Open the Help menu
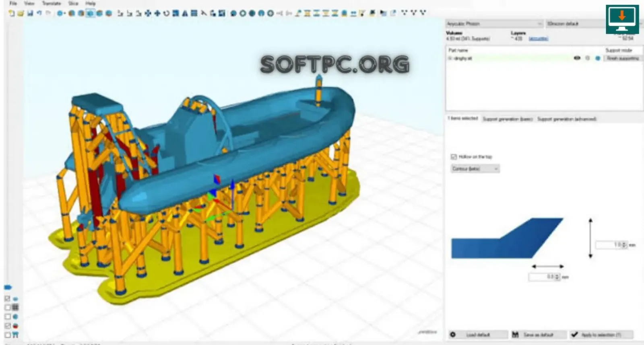The height and width of the screenshot is (345, 644). 91,3
